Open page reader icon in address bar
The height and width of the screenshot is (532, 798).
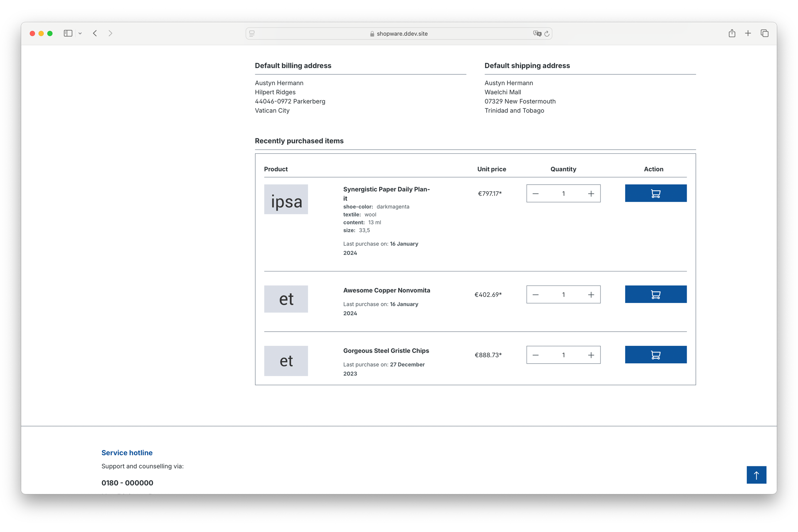pos(252,34)
